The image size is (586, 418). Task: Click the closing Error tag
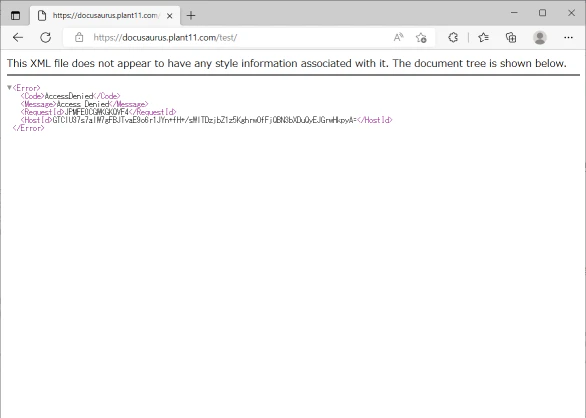[x=28, y=128]
